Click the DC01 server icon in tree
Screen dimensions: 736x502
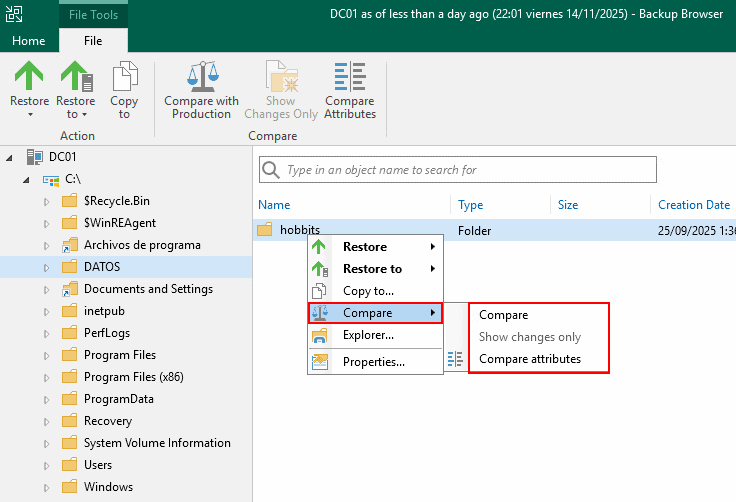(36, 157)
